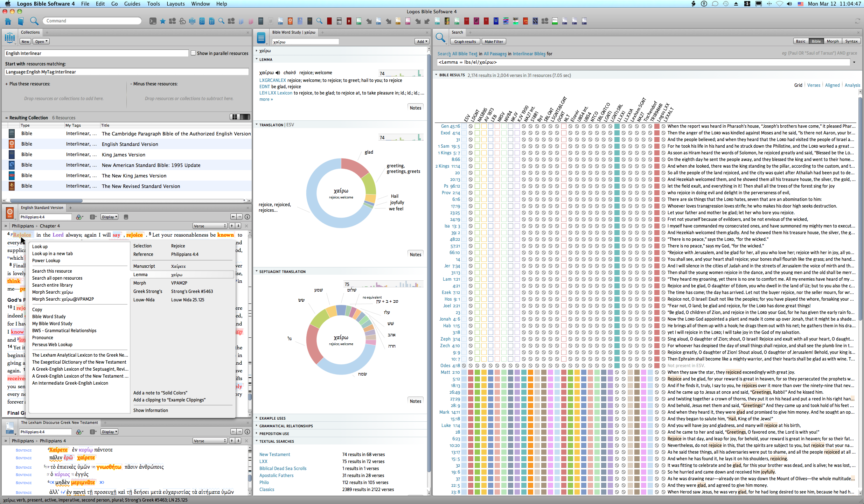Expand ESV contents with the double chevron
This screenshot has width=864, height=504.
6,226
